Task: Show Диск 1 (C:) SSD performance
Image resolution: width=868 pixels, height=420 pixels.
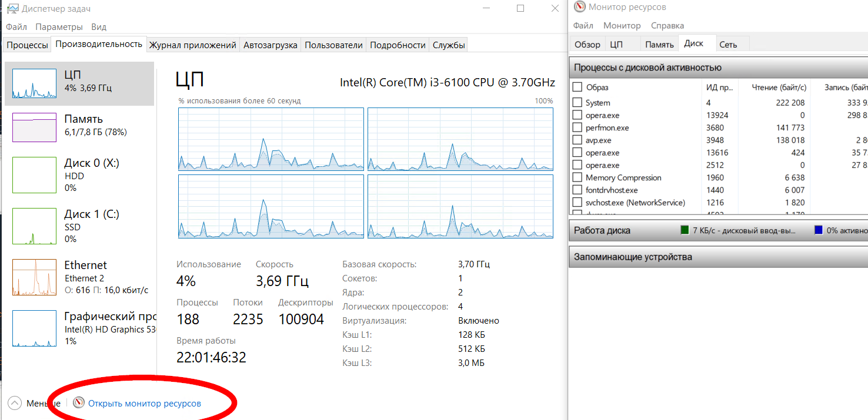Action: [79, 226]
